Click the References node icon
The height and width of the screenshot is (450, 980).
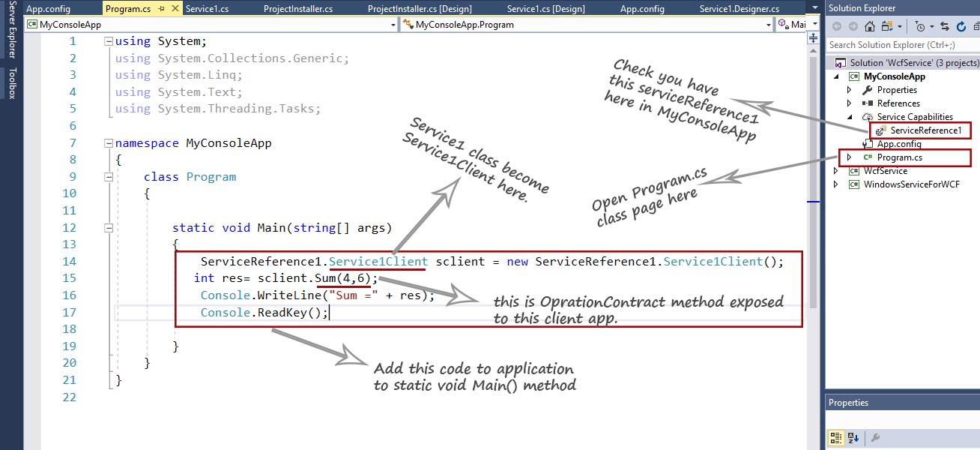pyautogui.click(x=868, y=103)
